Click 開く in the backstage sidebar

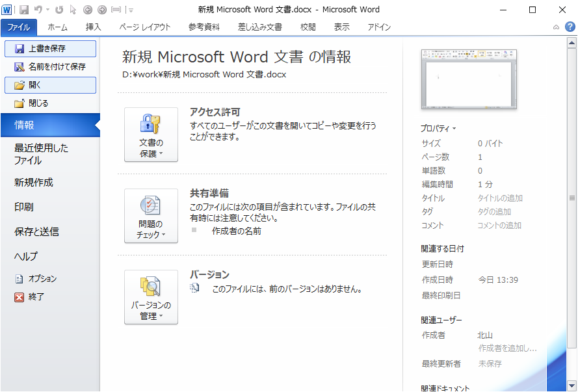point(51,85)
